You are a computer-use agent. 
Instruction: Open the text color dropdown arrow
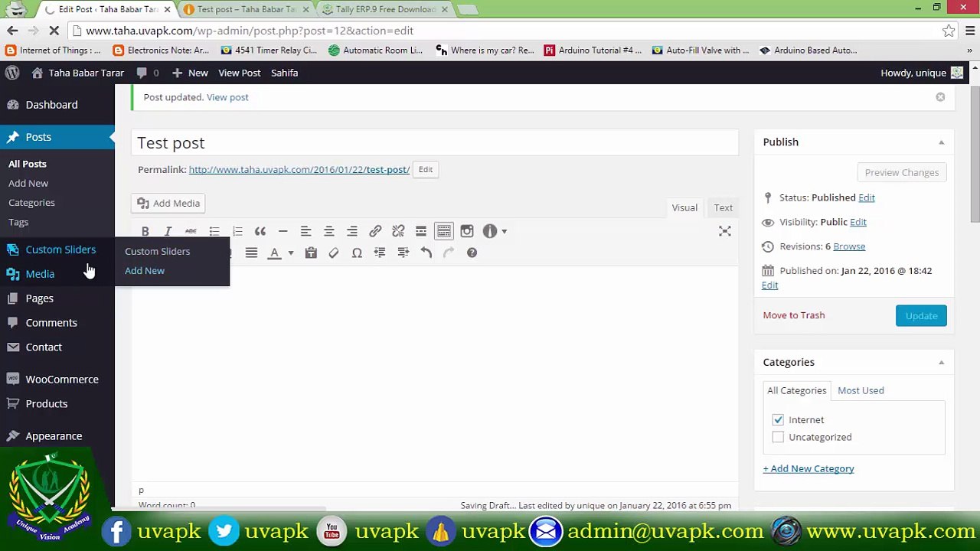[290, 253]
